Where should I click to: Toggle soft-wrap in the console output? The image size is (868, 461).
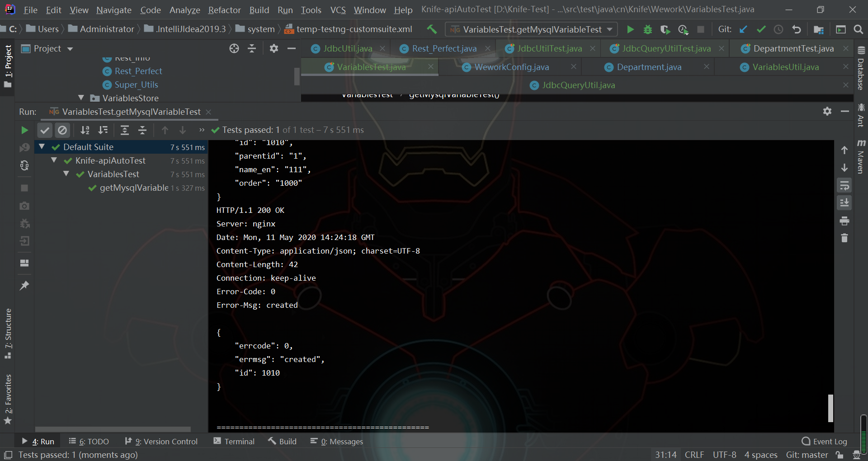[844, 186]
